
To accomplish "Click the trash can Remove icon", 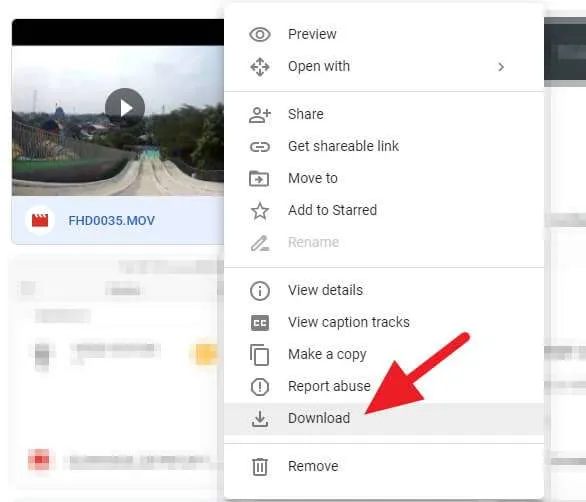I will pyautogui.click(x=260, y=466).
